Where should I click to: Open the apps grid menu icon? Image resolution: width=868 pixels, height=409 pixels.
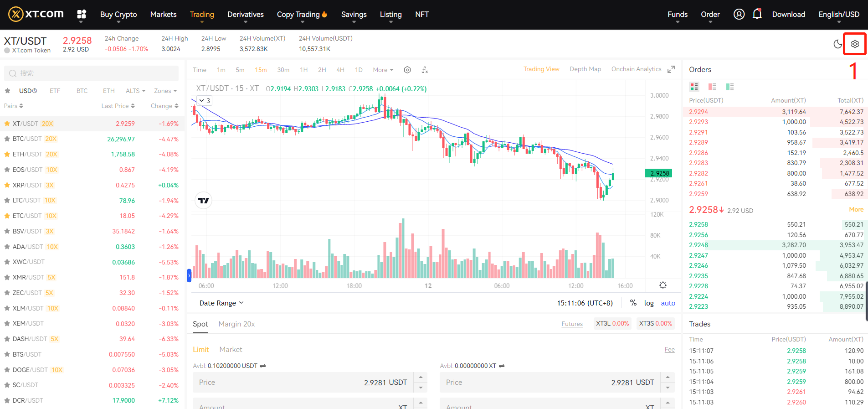(82, 14)
